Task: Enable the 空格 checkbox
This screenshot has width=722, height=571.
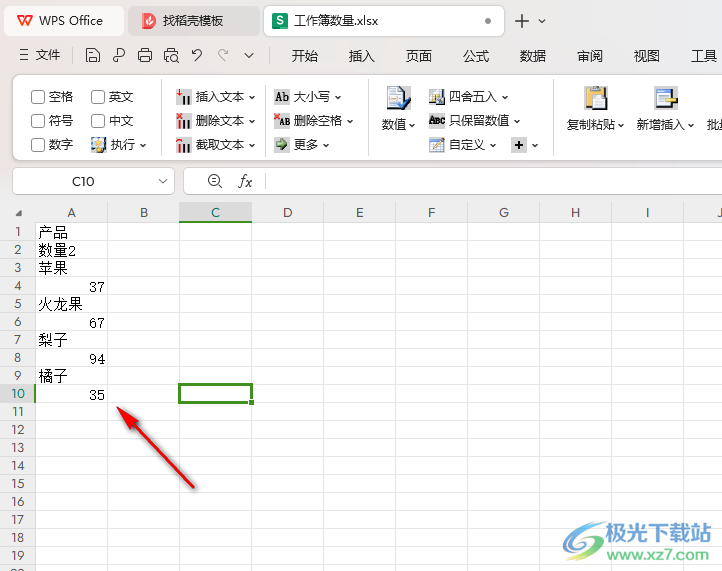Action: (x=38, y=97)
